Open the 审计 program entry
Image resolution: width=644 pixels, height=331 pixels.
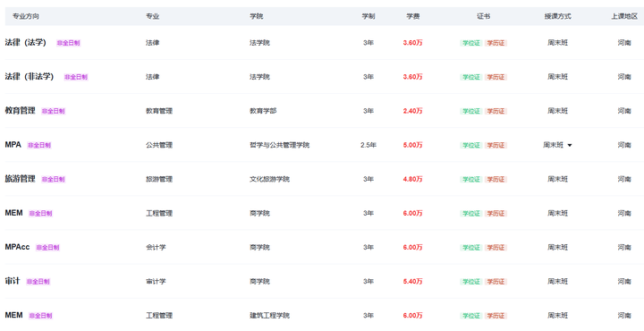click(13, 281)
